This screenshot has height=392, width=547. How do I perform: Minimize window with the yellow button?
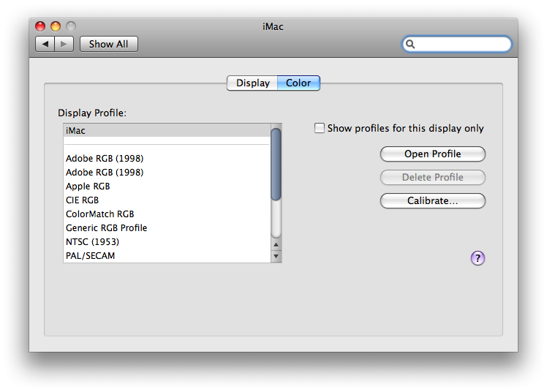(x=56, y=26)
